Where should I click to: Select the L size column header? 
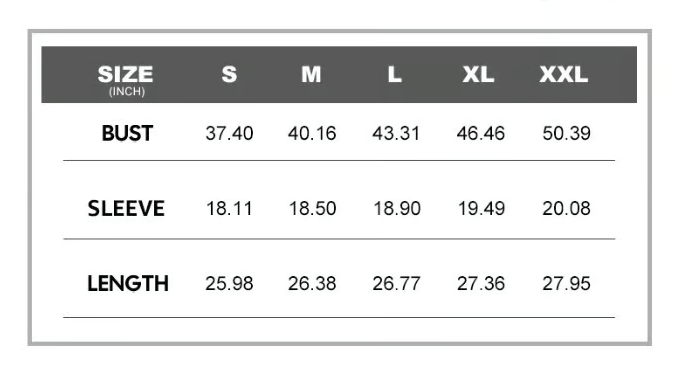(395, 74)
